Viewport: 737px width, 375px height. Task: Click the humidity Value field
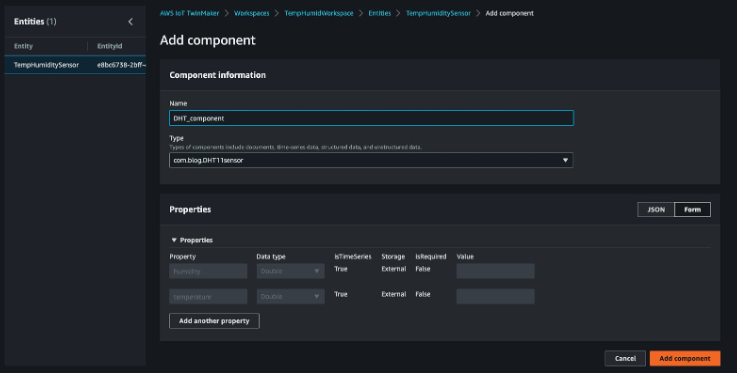(495, 271)
